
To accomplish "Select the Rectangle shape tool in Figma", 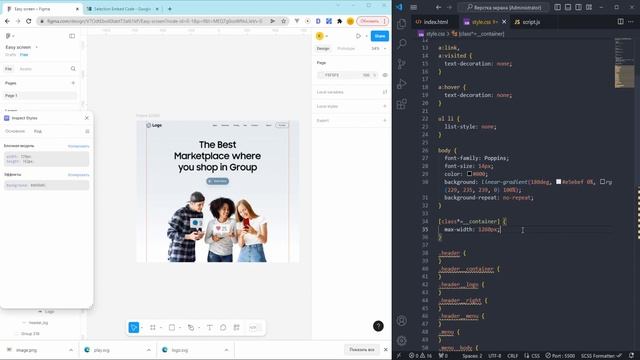I will click(x=172, y=327).
